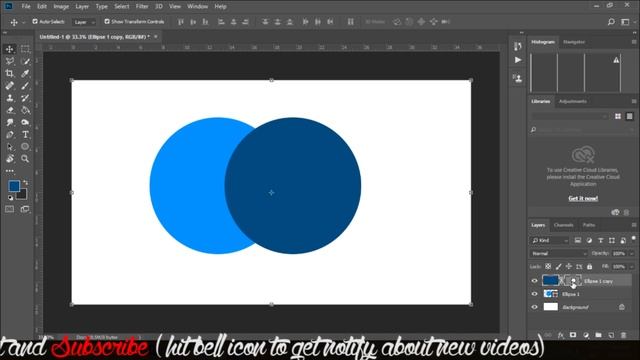The width and height of the screenshot is (640, 360).
Task: Click the Get it now! link
Action: [583, 198]
